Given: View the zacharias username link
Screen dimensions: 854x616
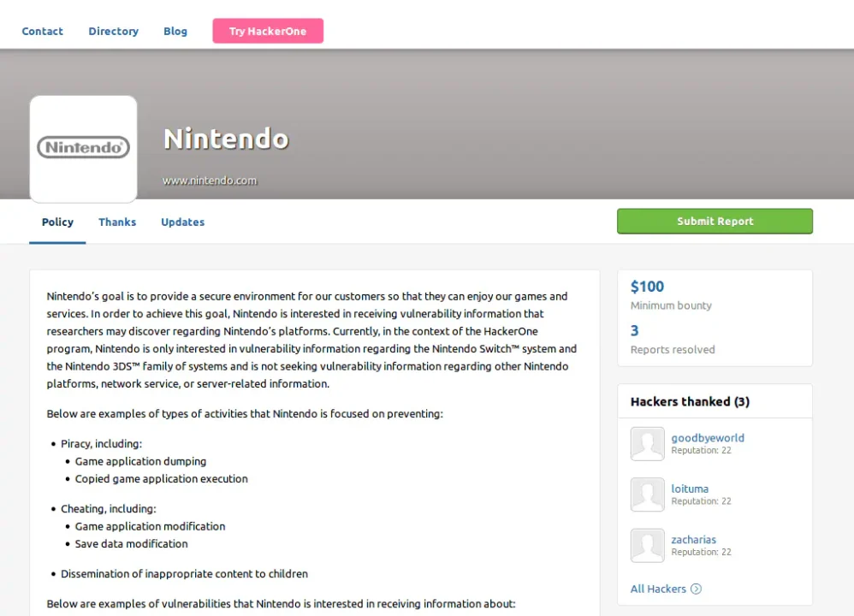Looking at the screenshot, I should point(693,540).
